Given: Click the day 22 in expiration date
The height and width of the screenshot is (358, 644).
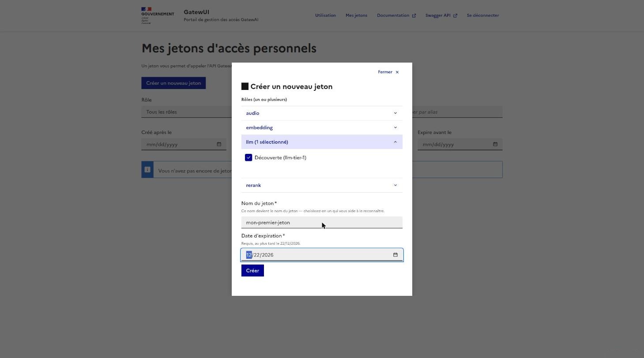Looking at the screenshot, I should click(x=257, y=255).
